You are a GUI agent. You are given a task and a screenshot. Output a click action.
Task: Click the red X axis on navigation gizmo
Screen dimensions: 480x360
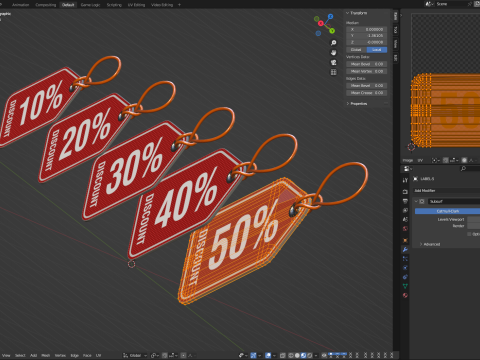click(x=321, y=23)
